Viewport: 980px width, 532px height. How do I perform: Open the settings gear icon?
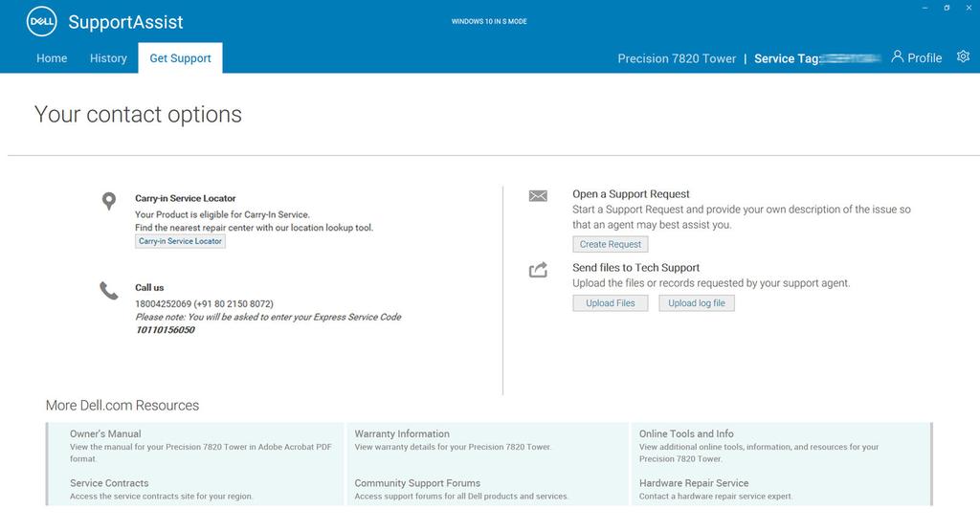tap(963, 56)
